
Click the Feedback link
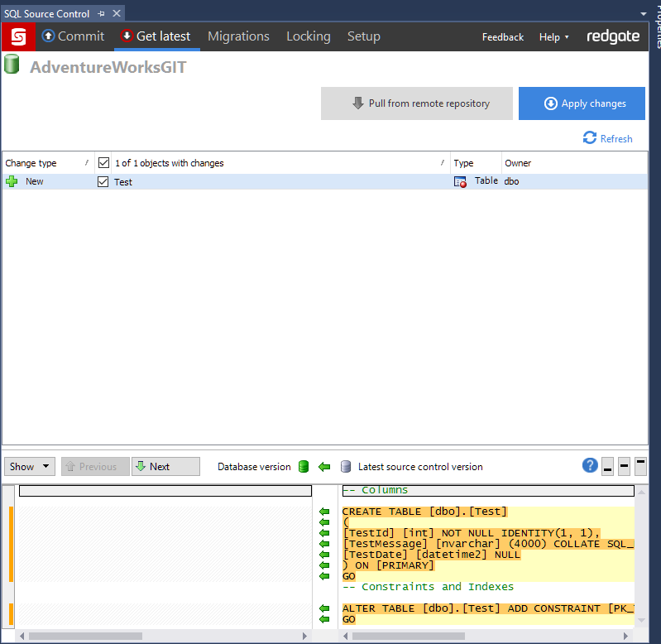(502, 37)
